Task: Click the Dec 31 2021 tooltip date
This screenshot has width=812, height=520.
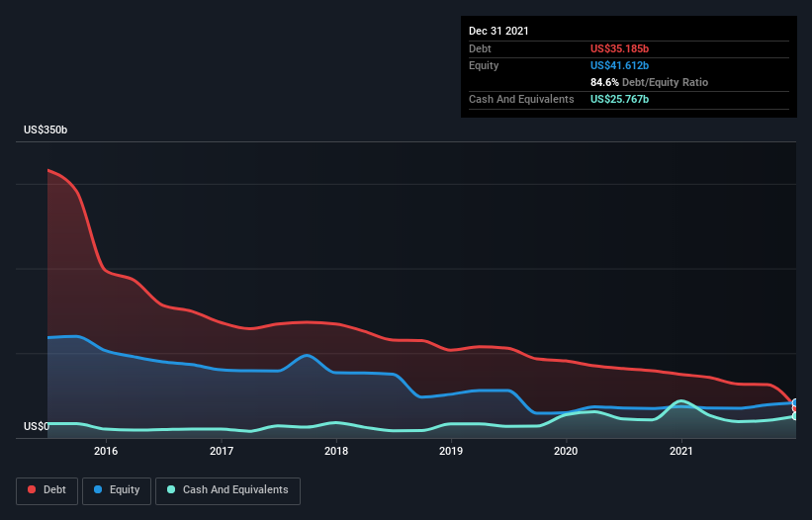Action: pos(498,31)
